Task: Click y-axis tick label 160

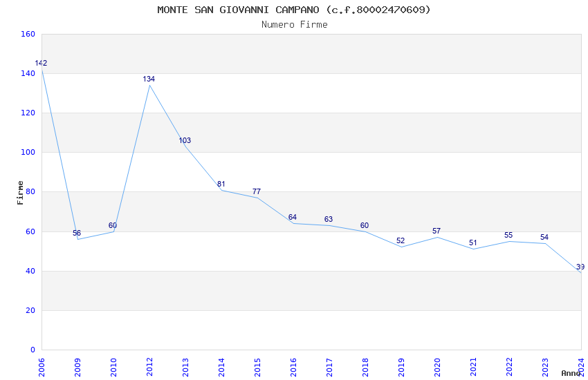Action: (x=28, y=34)
